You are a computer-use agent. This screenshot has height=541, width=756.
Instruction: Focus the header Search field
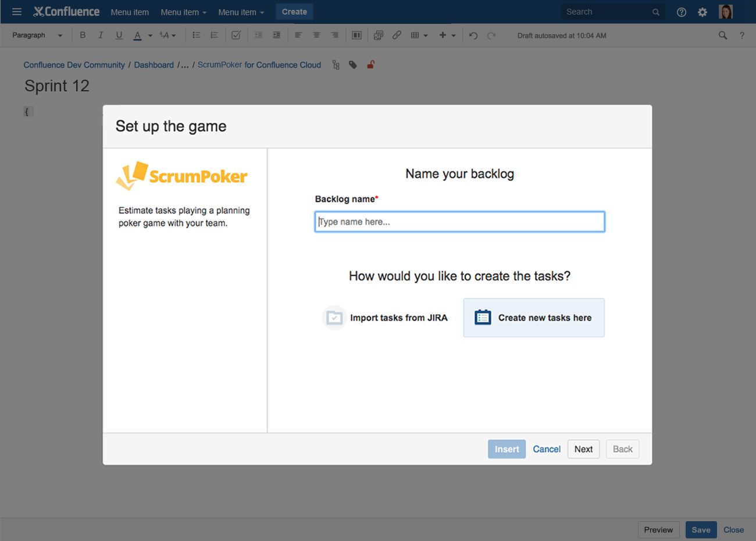(x=612, y=12)
